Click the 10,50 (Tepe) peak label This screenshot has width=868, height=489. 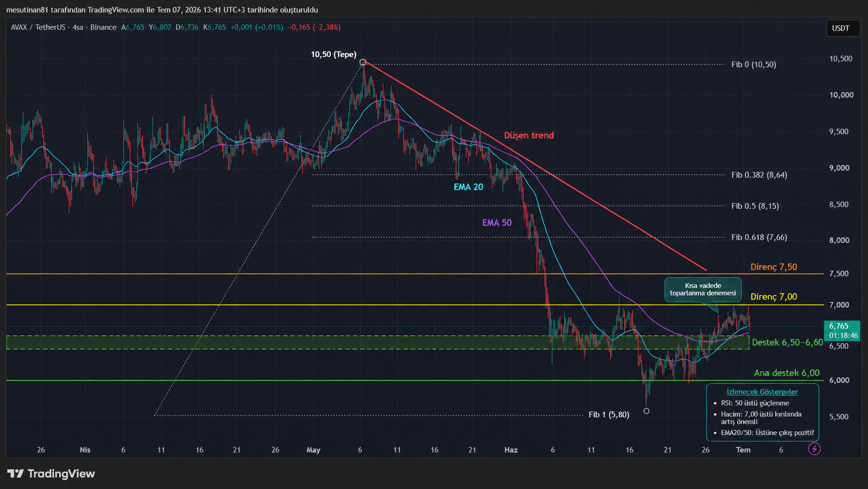coord(334,54)
